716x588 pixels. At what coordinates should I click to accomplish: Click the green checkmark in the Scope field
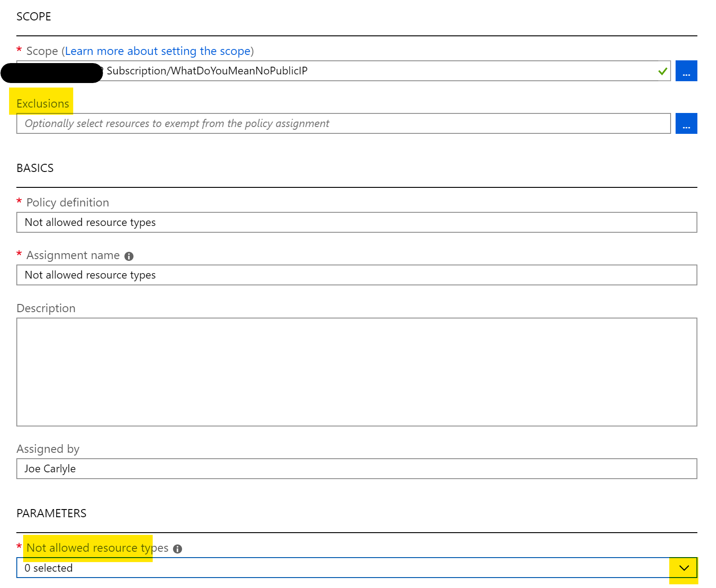coord(662,71)
